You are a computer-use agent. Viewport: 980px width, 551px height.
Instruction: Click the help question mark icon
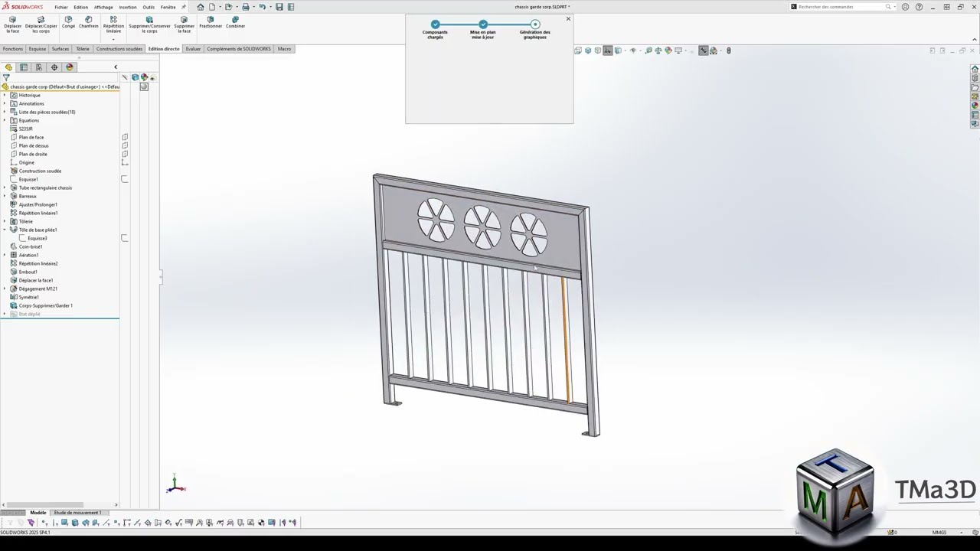919,7
